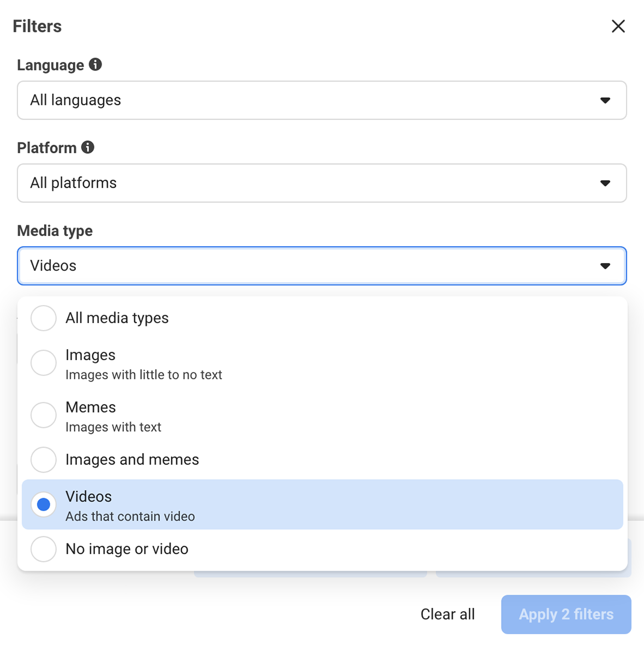Screen dimensions: 644x645
Task: Click the info icon next to Platform
Action: point(88,147)
